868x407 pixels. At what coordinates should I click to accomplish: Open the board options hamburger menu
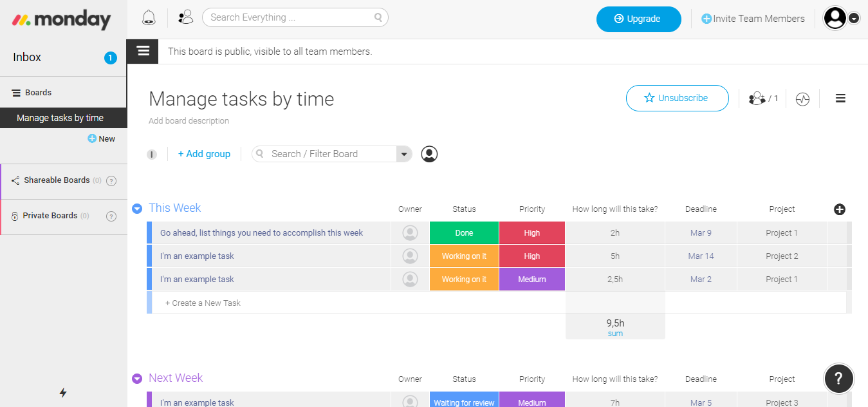(840, 99)
